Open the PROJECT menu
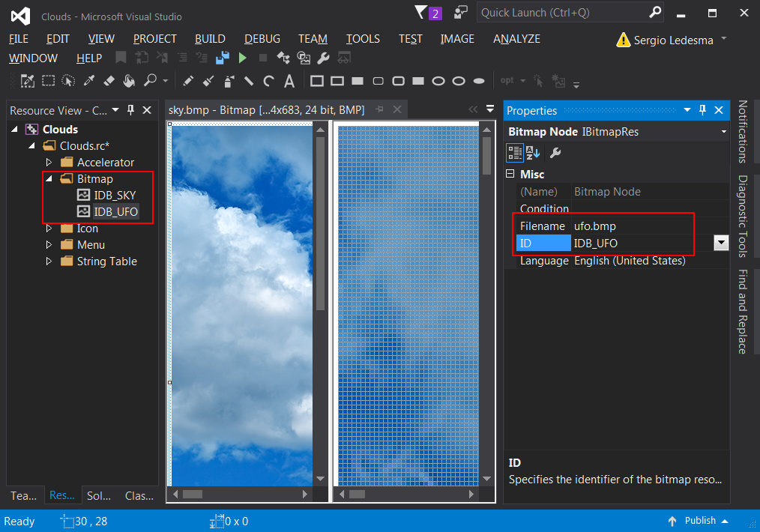Image resolution: width=760 pixels, height=532 pixels. 155,39
